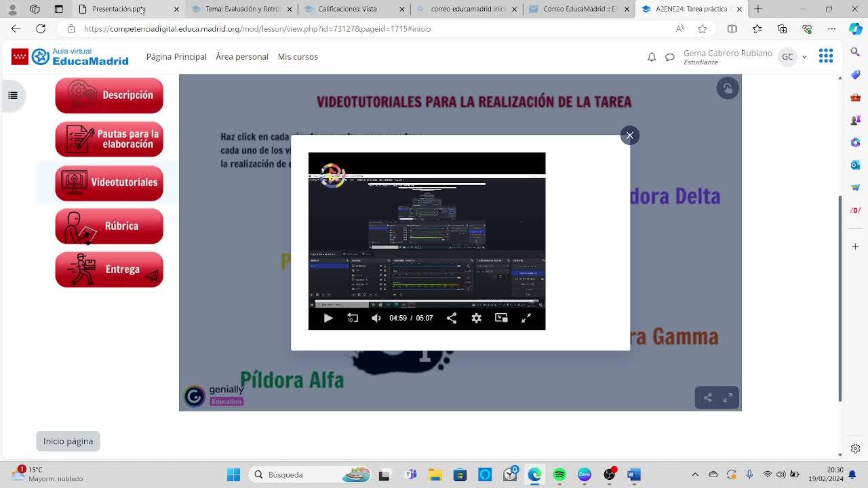868x488 pixels.
Task: Toggle the course index drawer
Action: click(x=13, y=96)
